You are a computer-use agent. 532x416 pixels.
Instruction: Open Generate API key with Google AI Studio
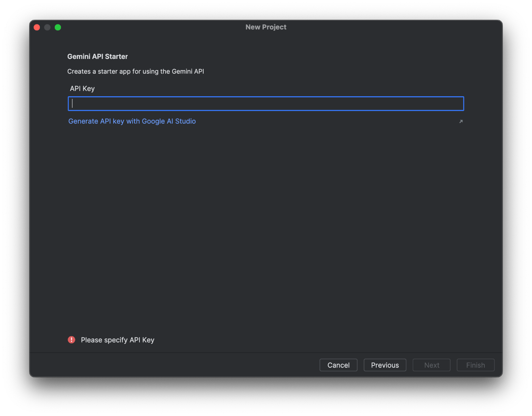pos(132,121)
